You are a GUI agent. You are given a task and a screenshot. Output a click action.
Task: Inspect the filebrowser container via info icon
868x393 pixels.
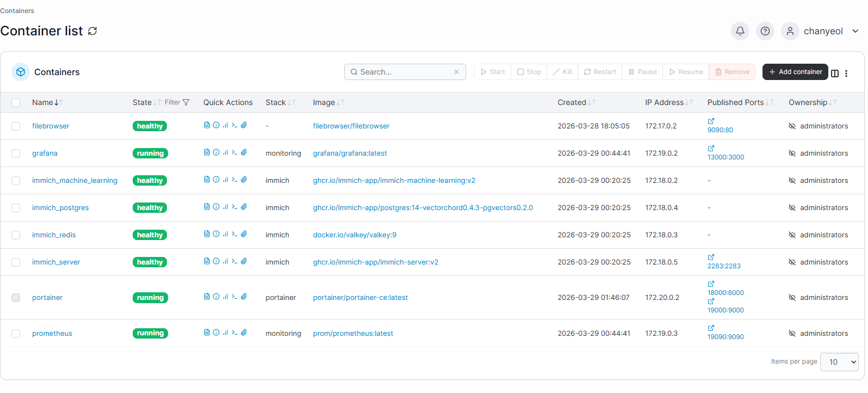tap(216, 125)
